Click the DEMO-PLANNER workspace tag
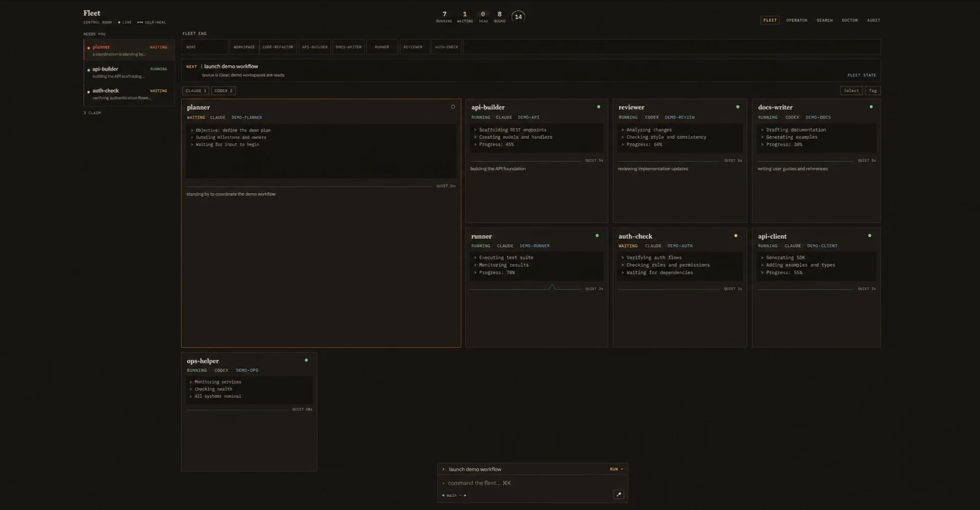Viewport: 980px width, 510px height. [247, 118]
